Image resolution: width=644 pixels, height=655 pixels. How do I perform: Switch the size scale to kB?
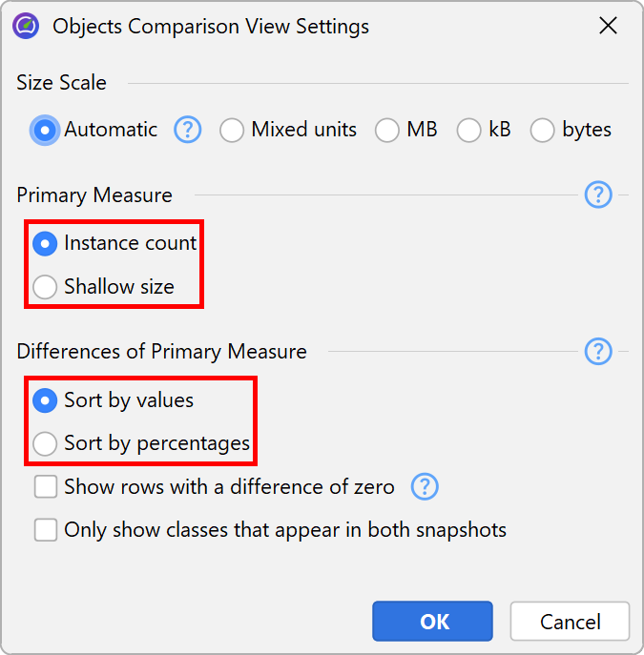pyautogui.click(x=469, y=130)
